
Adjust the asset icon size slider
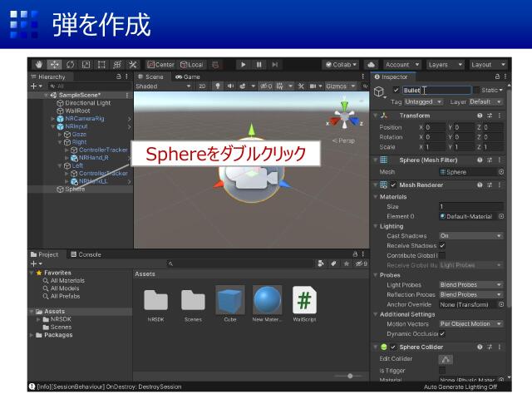pos(350,377)
